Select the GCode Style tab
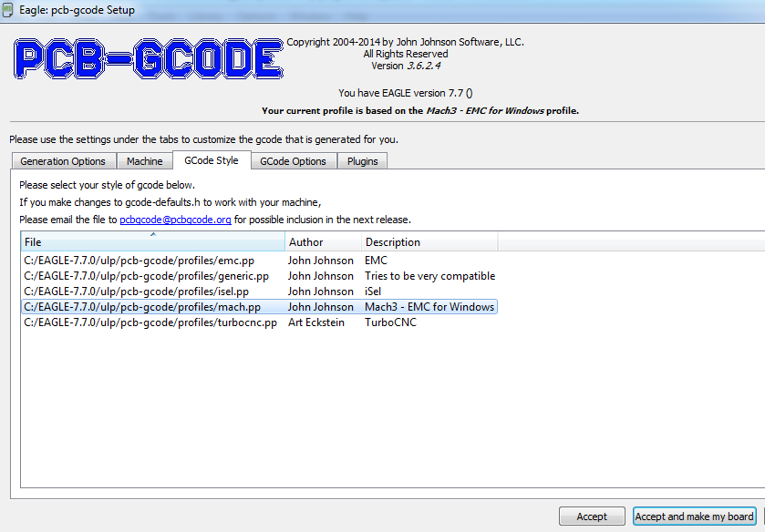The width and height of the screenshot is (765, 532). tap(212, 160)
